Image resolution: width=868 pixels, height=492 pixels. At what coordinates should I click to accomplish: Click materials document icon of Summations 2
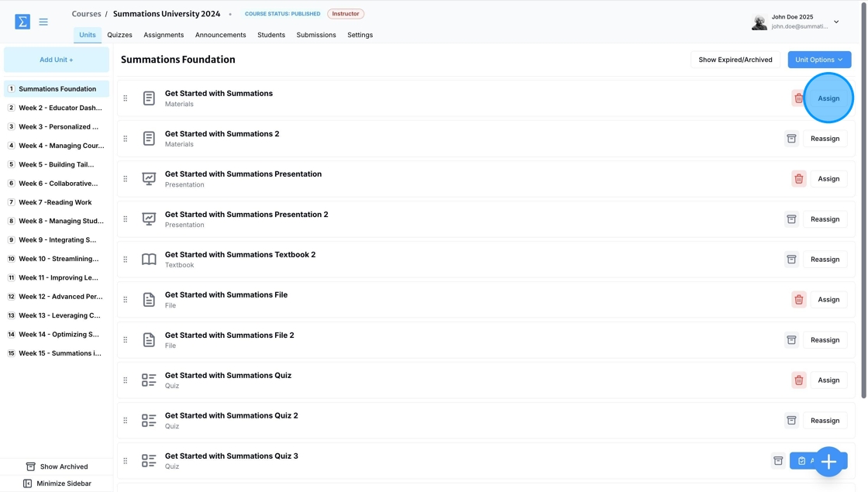pos(149,139)
